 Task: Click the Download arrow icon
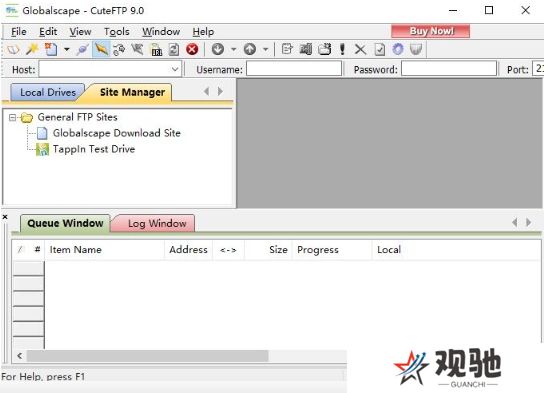pyautogui.click(x=218, y=49)
